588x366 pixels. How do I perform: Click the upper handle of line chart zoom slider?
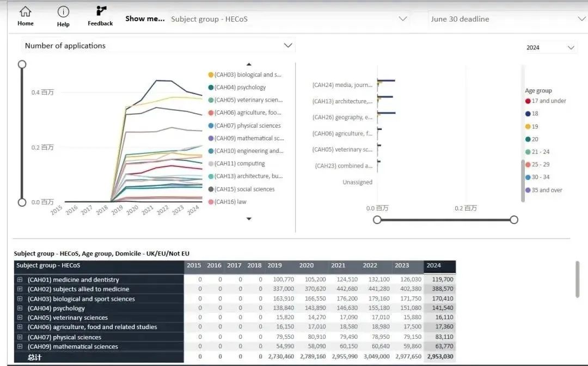pos(22,64)
